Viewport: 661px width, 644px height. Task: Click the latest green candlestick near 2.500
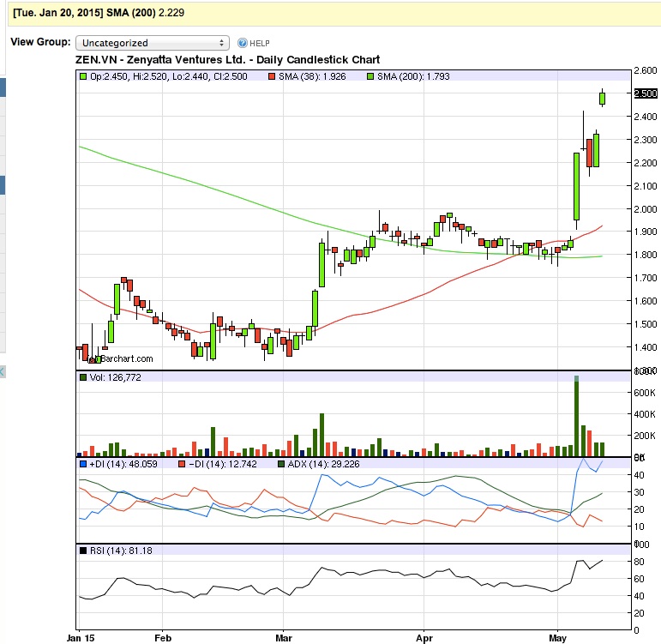603,99
